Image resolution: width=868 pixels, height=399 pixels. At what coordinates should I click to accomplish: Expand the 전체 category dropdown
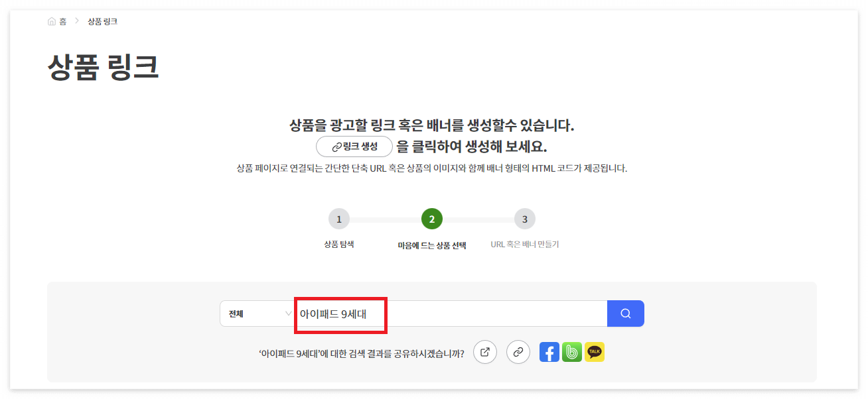pos(257,313)
